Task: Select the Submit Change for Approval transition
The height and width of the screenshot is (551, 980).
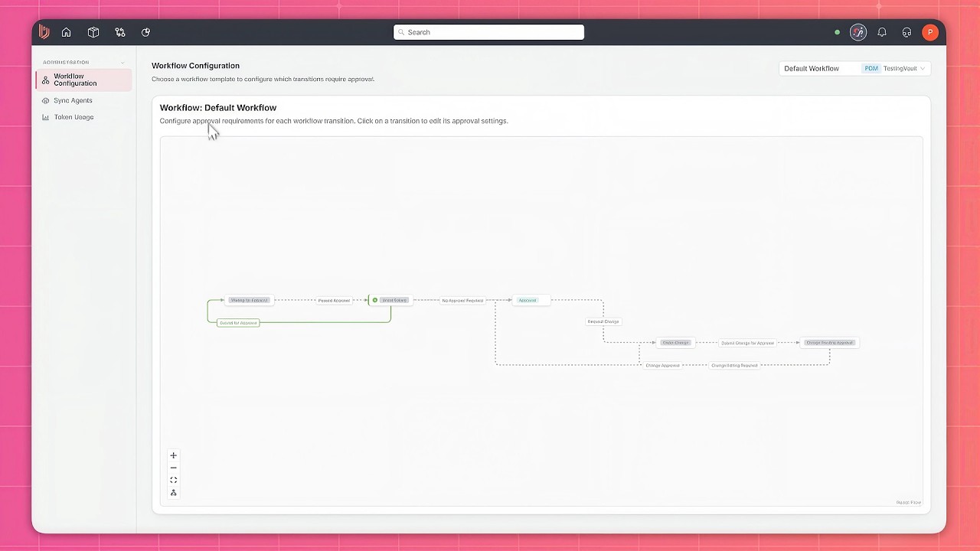Action: click(748, 343)
